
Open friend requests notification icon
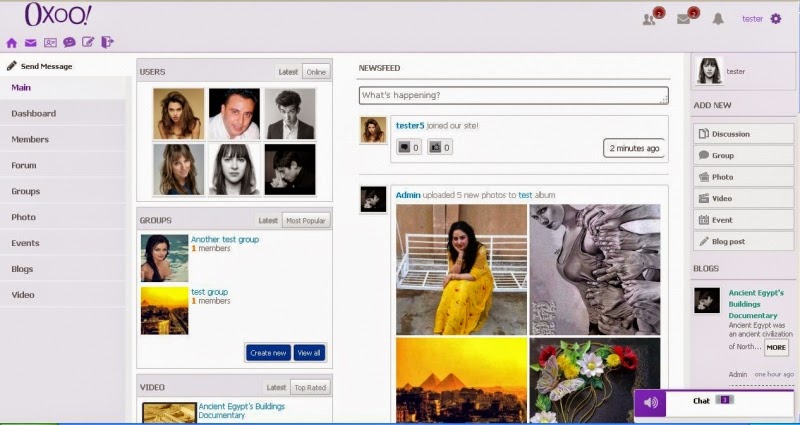point(651,18)
